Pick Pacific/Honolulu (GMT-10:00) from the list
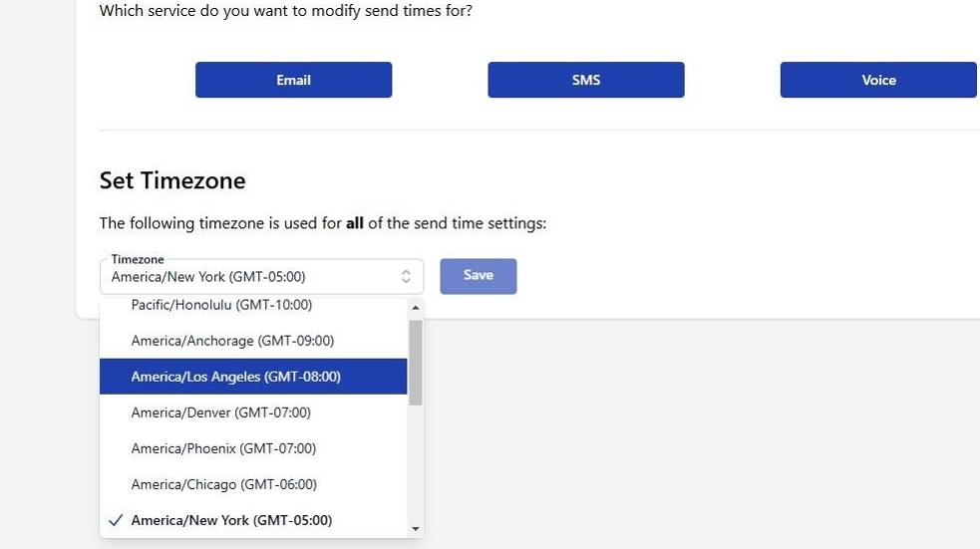 221,306
